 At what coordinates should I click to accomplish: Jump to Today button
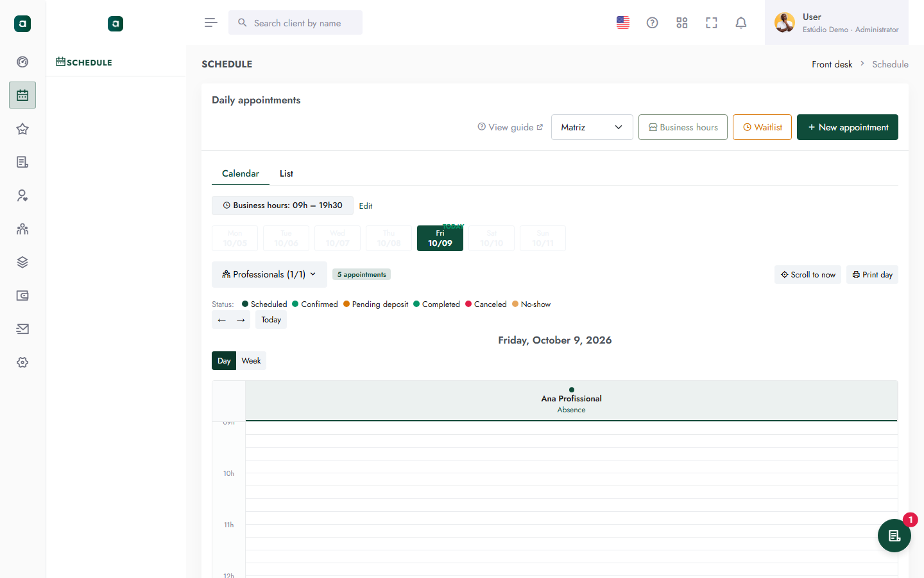click(x=271, y=320)
